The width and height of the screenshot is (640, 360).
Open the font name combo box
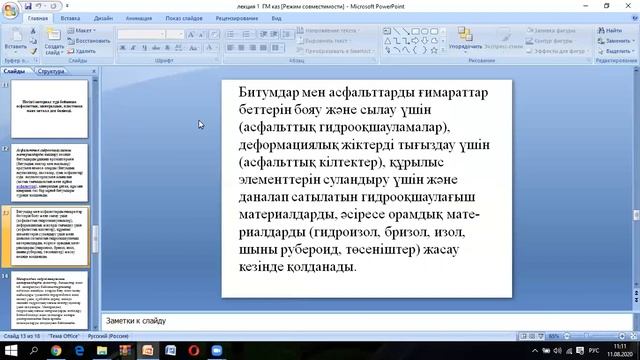141,35
